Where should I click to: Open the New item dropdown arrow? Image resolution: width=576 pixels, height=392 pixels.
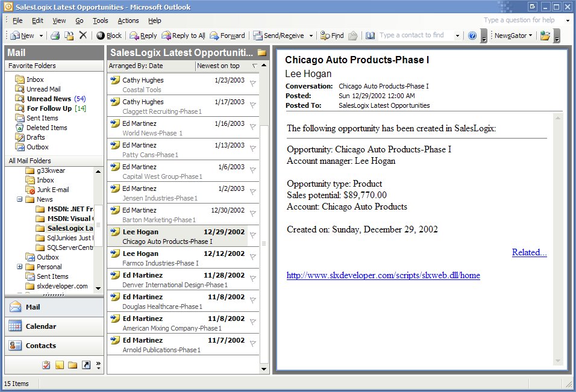coord(41,36)
